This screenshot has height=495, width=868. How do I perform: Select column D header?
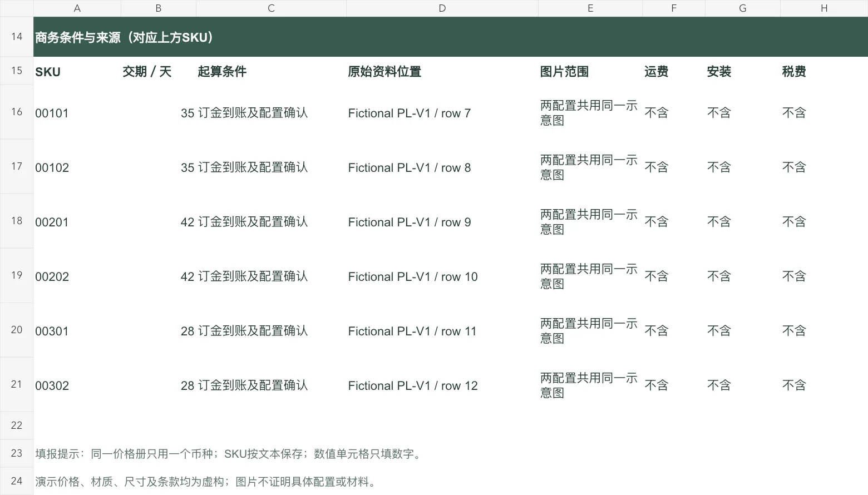(442, 8)
